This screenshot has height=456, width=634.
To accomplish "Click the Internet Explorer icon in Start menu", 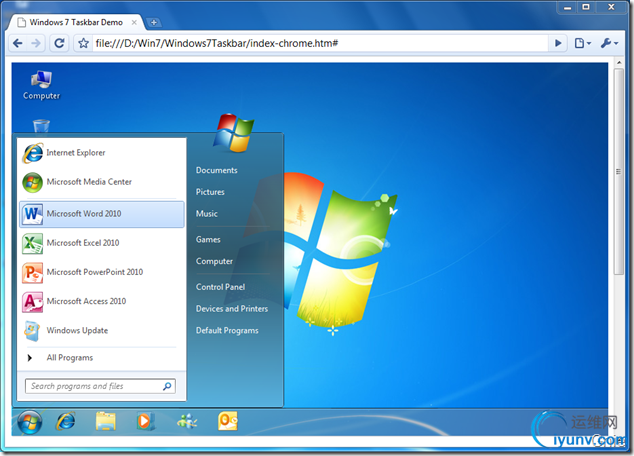I will (33, 153).
